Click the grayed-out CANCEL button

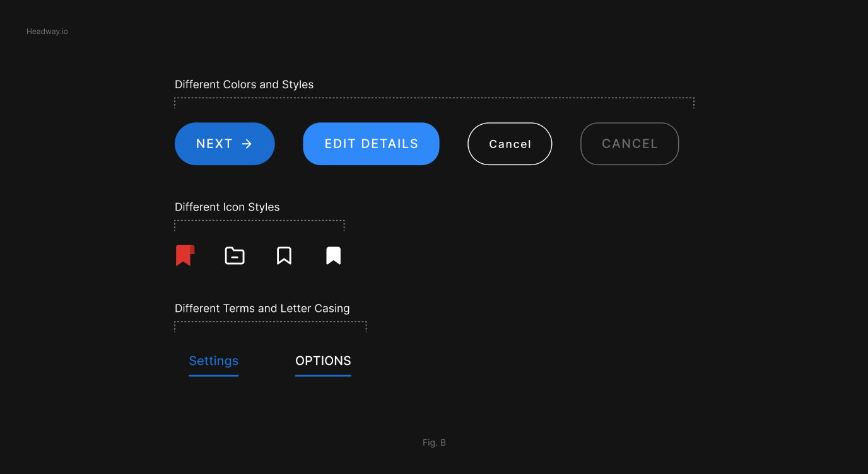(629, 144)
